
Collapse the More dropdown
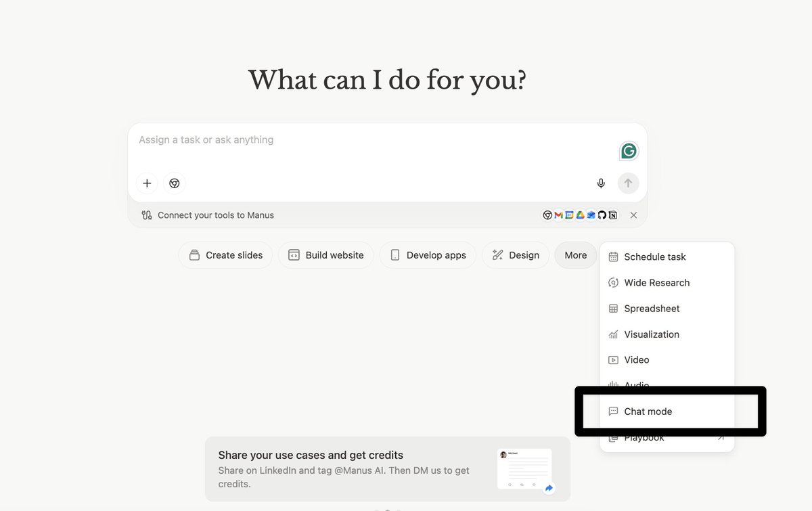pyautogui.click(x=575, y=255)
